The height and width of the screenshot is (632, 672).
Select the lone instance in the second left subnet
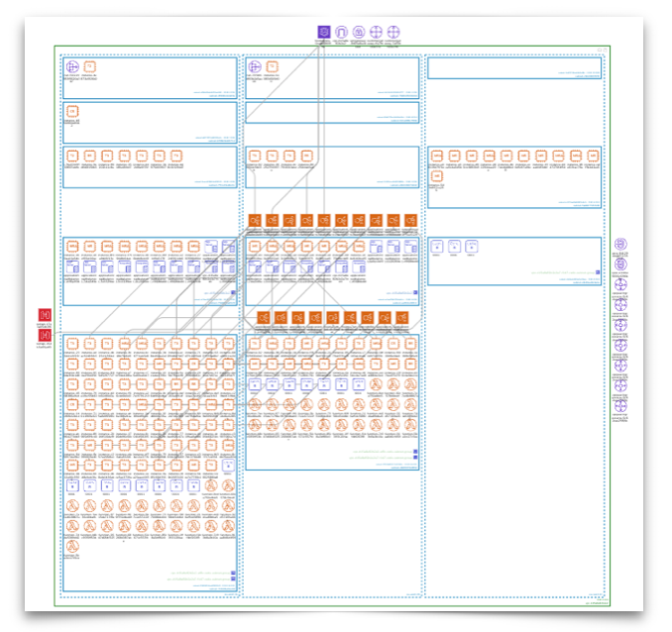point(72,111)
